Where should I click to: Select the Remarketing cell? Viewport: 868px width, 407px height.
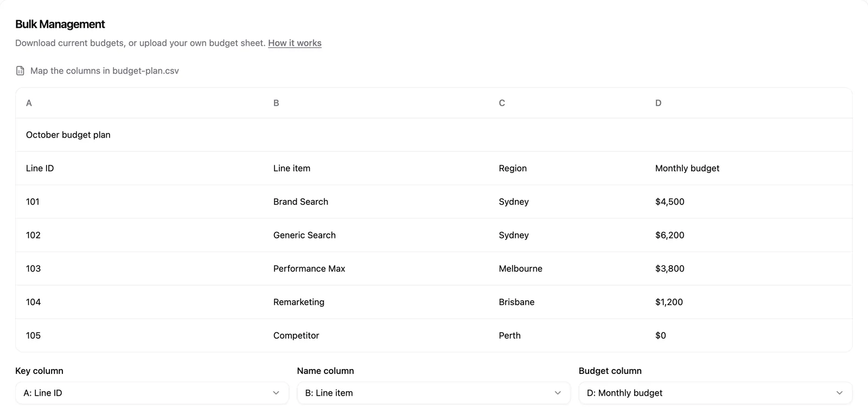click(376, 302)
